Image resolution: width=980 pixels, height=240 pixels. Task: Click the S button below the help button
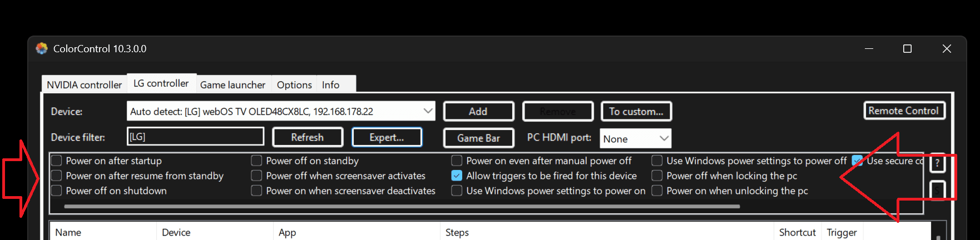[x=937, y=191]
